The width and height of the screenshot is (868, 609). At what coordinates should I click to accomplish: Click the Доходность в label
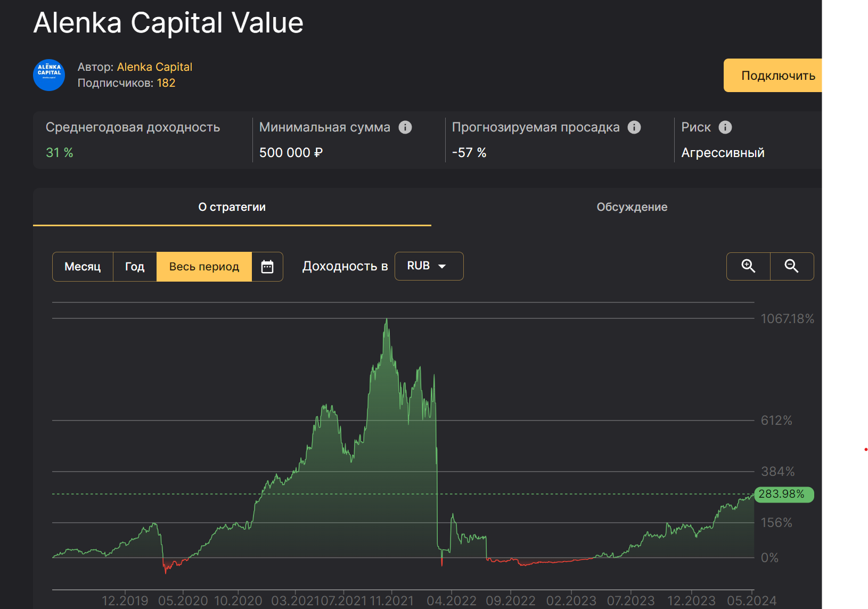(345, 266)
